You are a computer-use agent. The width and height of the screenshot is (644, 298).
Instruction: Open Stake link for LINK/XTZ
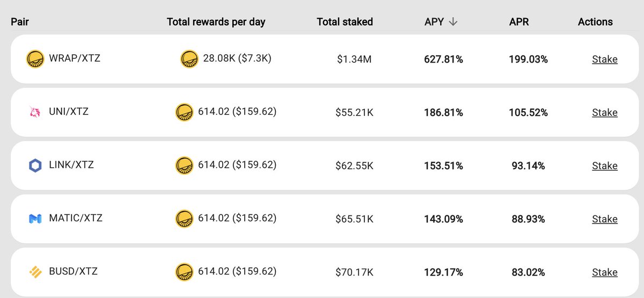tap(605, 166)
